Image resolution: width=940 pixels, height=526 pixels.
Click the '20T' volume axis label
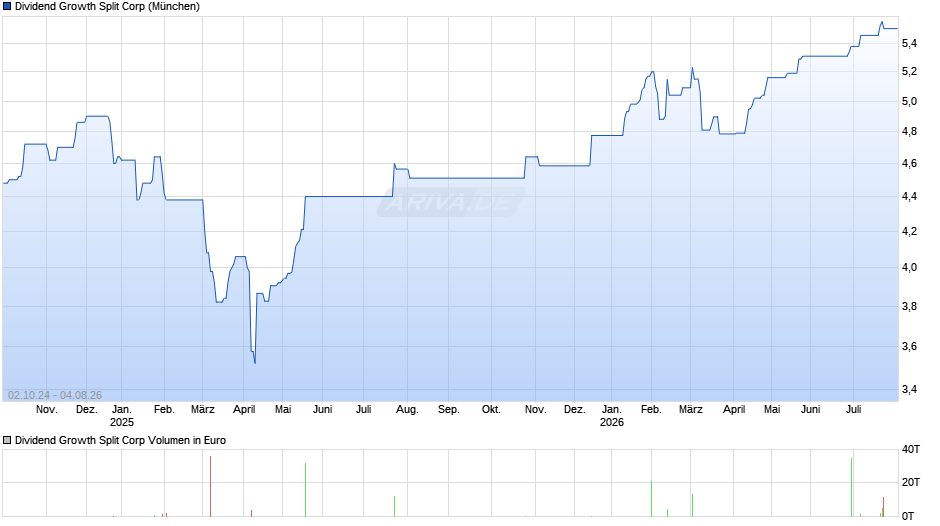[x=911, y=483]
